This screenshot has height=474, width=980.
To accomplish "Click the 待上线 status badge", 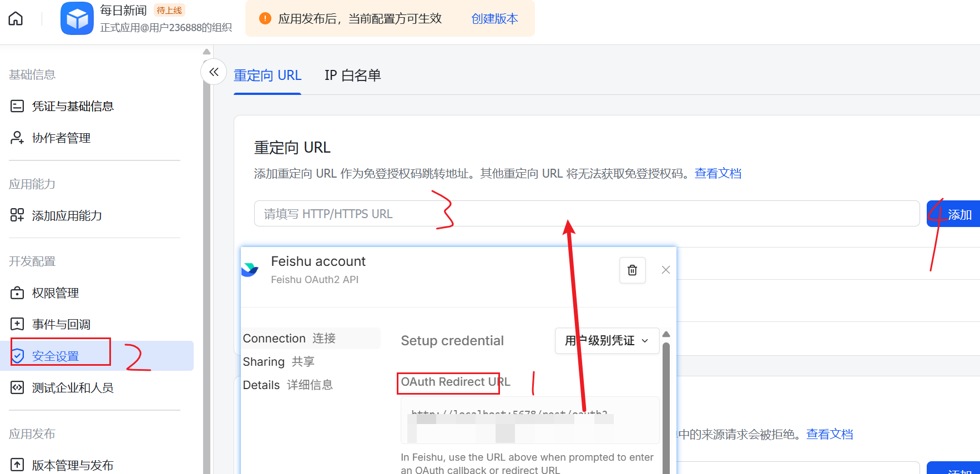I will click(x=169, y=10).
